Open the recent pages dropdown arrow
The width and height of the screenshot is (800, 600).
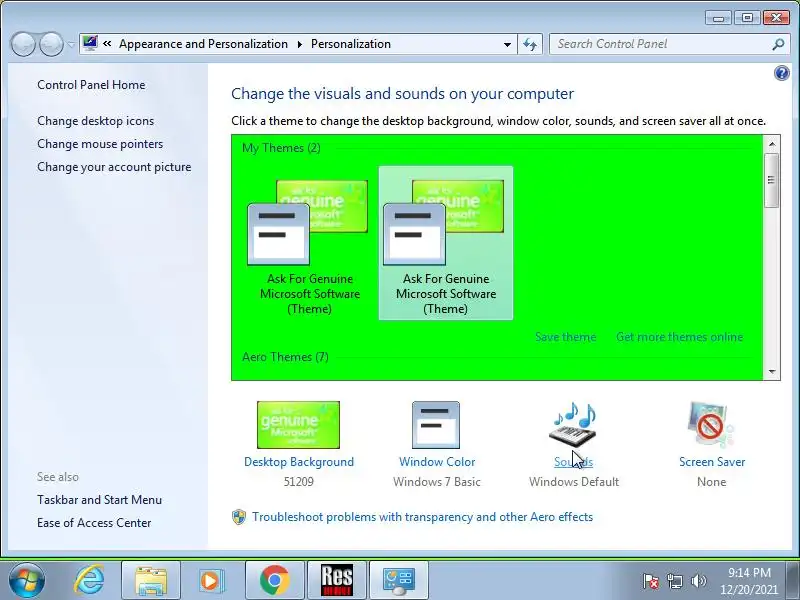click(x=71, y=44)
